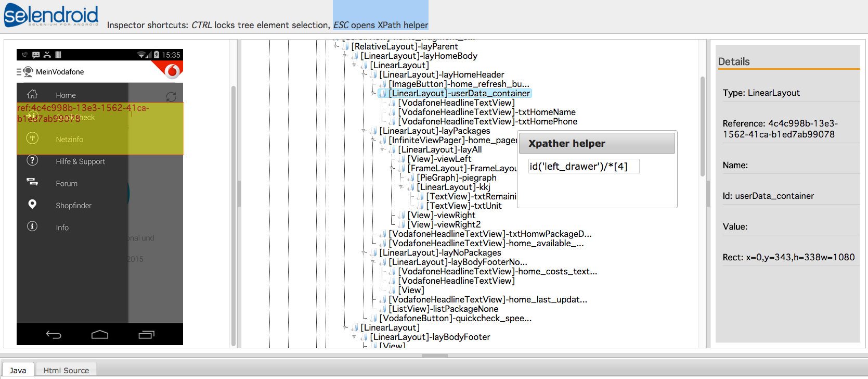Collapse the LinearLayout-kkj node
The height and width of the screenshot is (379, 868).
point(401,187)
